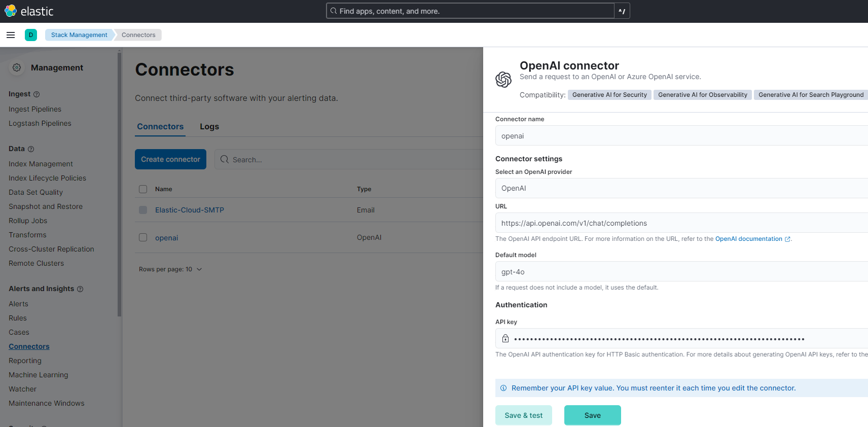
Task: Click the Name column header
Action: point(164,189)
